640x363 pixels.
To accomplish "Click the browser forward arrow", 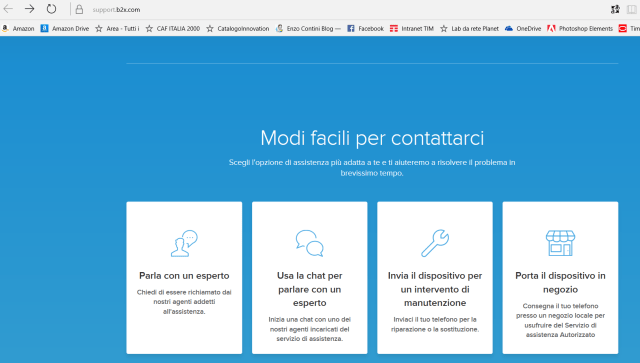I will coord(29,9).
